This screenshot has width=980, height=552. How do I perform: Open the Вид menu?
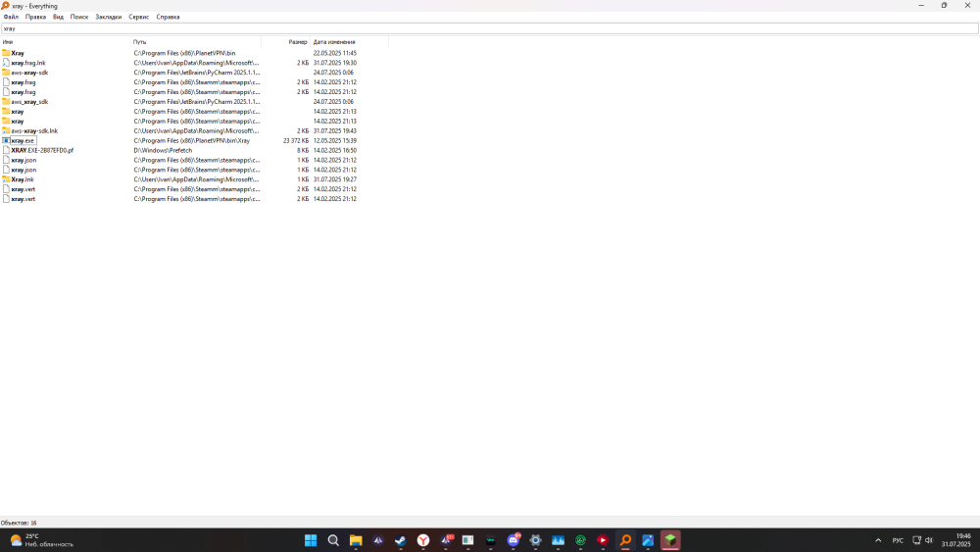click(58, 17)
